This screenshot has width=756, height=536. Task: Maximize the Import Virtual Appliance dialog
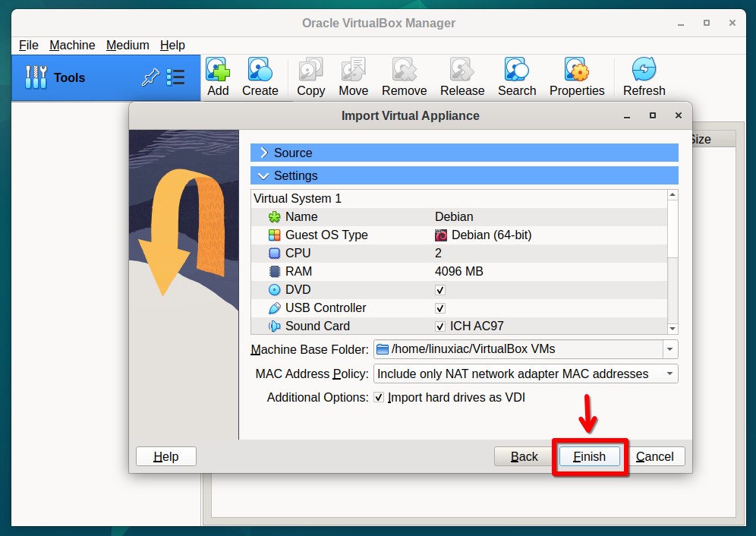coord(652,116)
